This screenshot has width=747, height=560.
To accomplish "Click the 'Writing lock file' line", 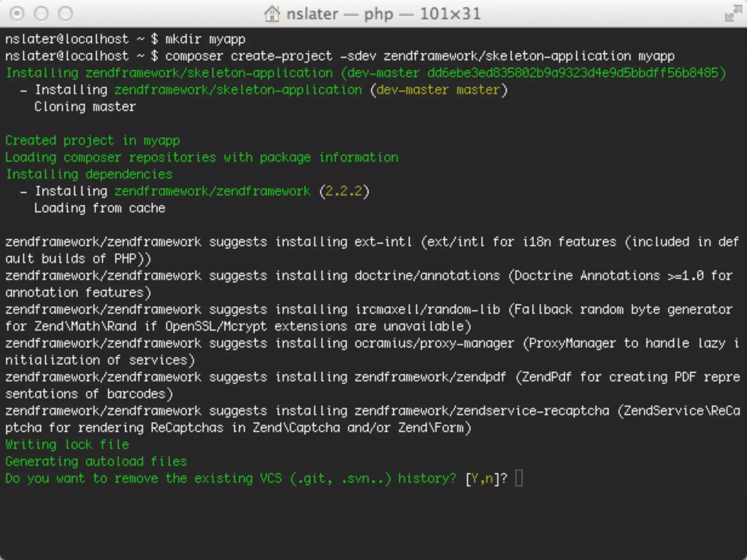I will tap(67, 444).
